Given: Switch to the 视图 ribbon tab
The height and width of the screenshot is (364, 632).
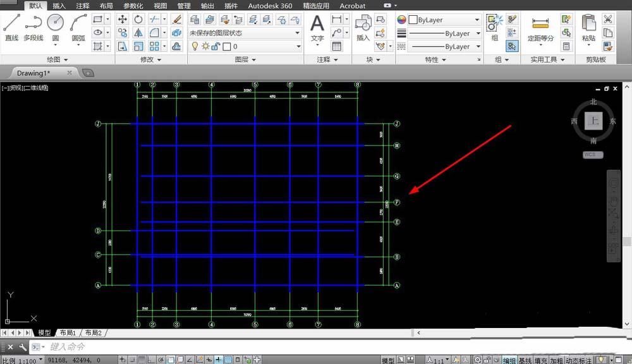Looking at the screenshot, I should tap(161, 6).
